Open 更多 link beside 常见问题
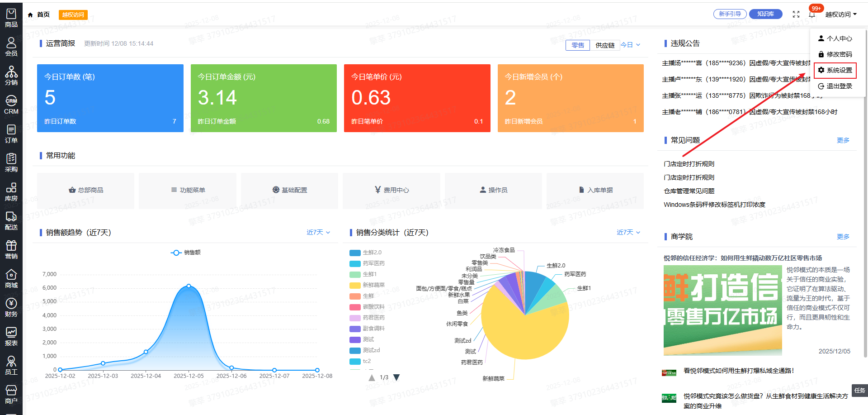Screen dimensions: 868x415 843,140
